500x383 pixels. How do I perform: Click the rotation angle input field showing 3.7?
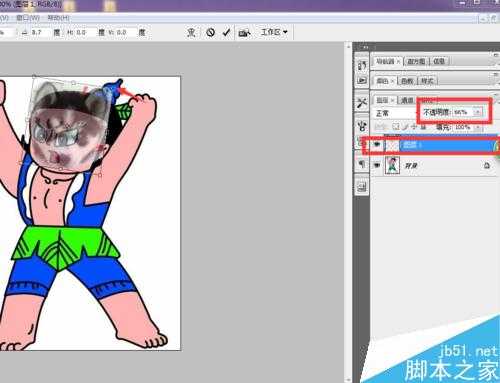pyautogui.click(x=41, y=32)
